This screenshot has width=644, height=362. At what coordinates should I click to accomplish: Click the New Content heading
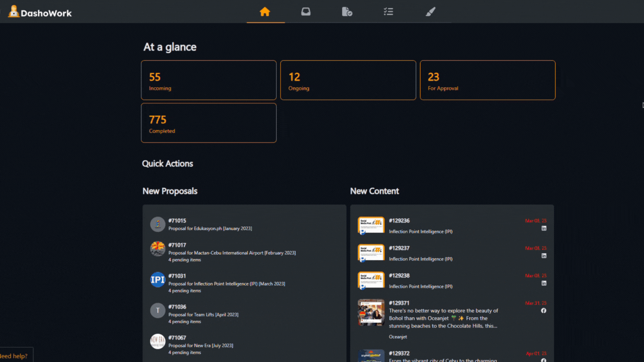point(375,191)
